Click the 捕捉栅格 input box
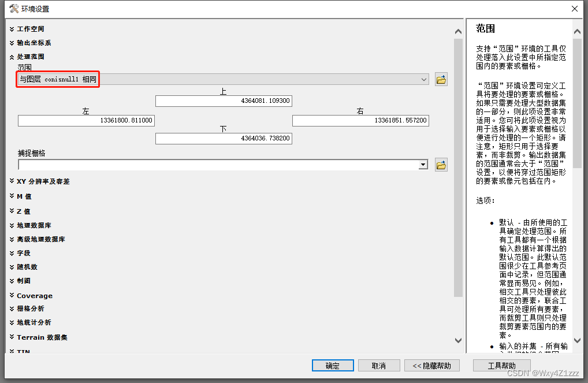Screen dimensions: 588x383 tap(219, 165)
